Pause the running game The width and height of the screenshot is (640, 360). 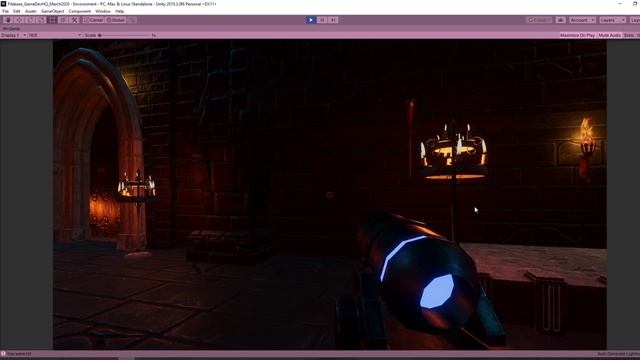(322, 20)
